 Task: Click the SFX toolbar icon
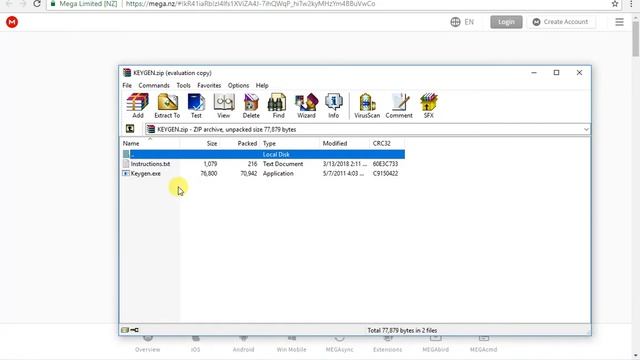tap(429, 106)
